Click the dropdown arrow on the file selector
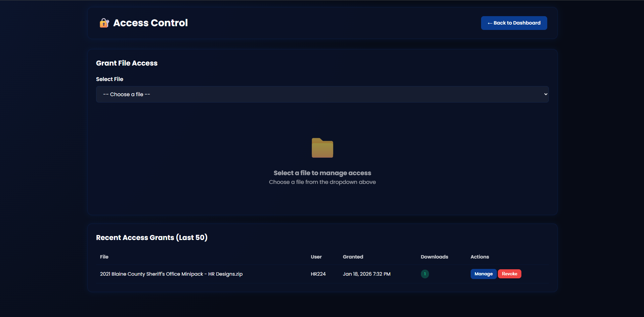 point(546,94)
